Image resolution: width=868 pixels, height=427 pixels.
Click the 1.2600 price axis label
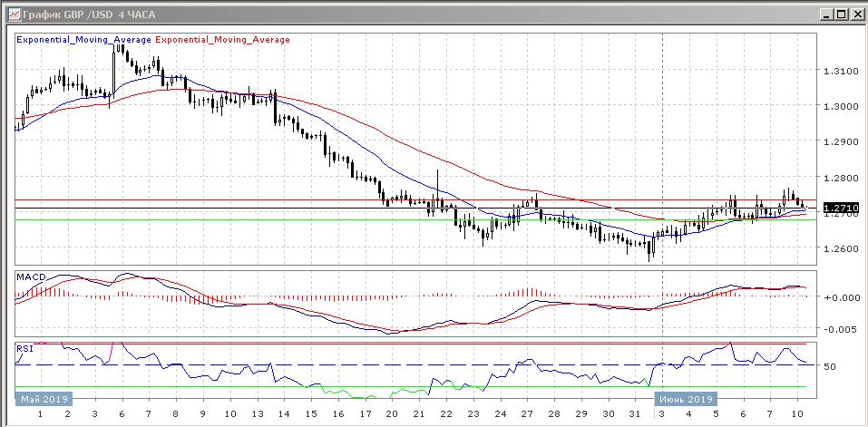tap(839, 249)
